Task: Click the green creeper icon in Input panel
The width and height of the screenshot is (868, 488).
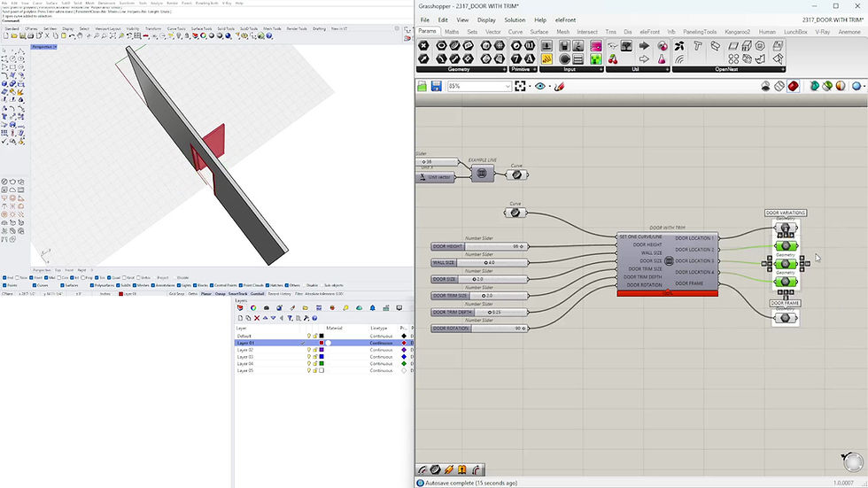Action: [595, 58]
